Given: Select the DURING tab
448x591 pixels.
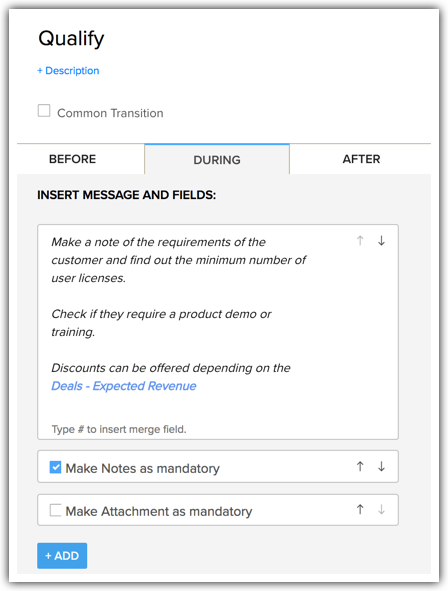Looking at the screenshot, I should pos(217,159).
